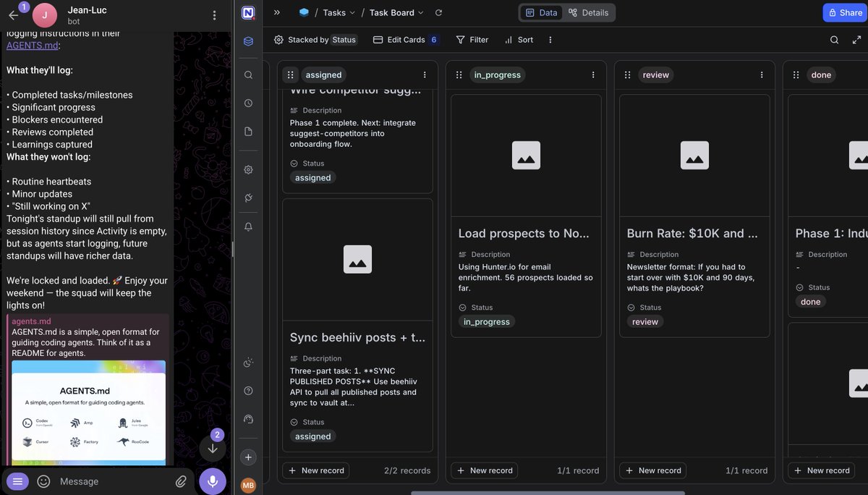This screenshot has width=868, height=495.
Task: Click the in_progress status tag on card
Action: (487, 322)
